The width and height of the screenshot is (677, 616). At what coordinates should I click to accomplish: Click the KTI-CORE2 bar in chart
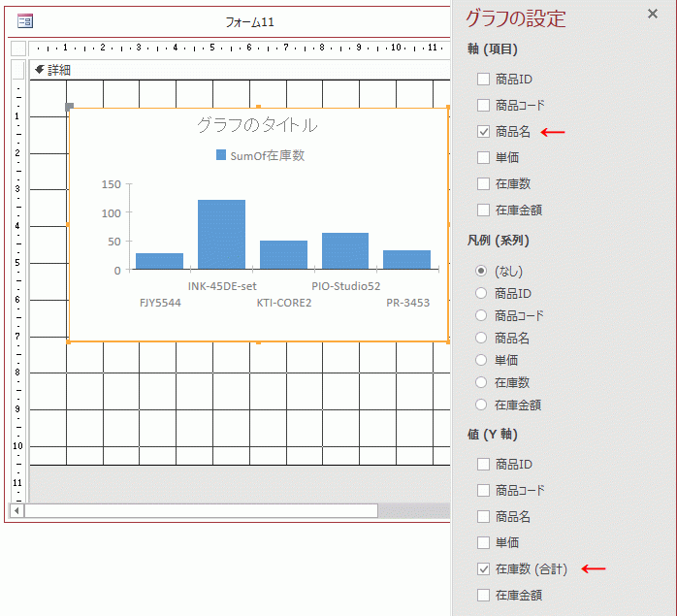pos(283,255)
